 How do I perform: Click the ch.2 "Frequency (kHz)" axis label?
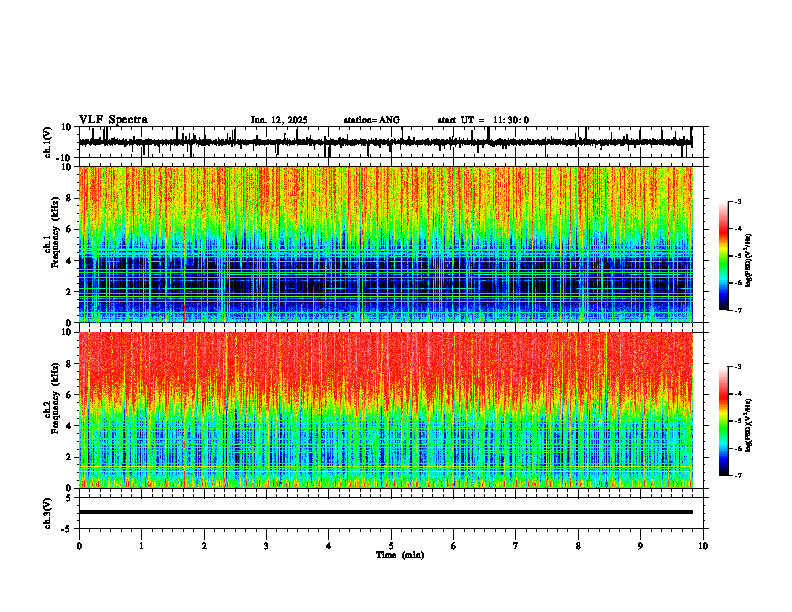pos(55,398)
